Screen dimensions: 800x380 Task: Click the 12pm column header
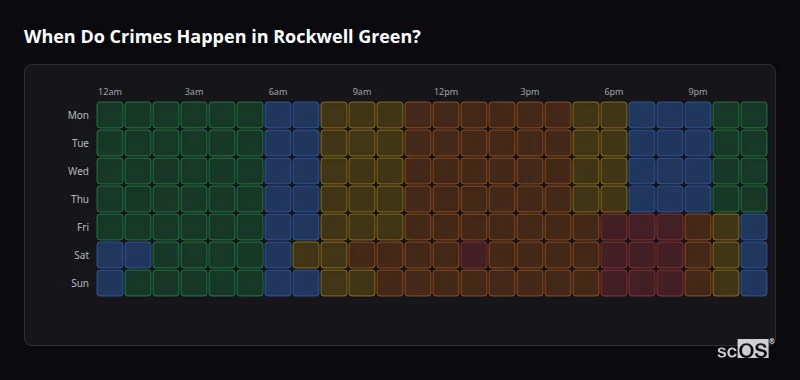coord(446,92)
